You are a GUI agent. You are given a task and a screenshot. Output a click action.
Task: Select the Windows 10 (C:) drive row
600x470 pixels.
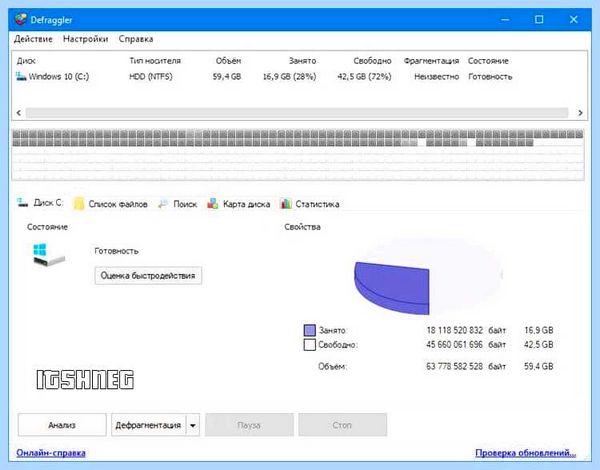click(x=264, y=77)
